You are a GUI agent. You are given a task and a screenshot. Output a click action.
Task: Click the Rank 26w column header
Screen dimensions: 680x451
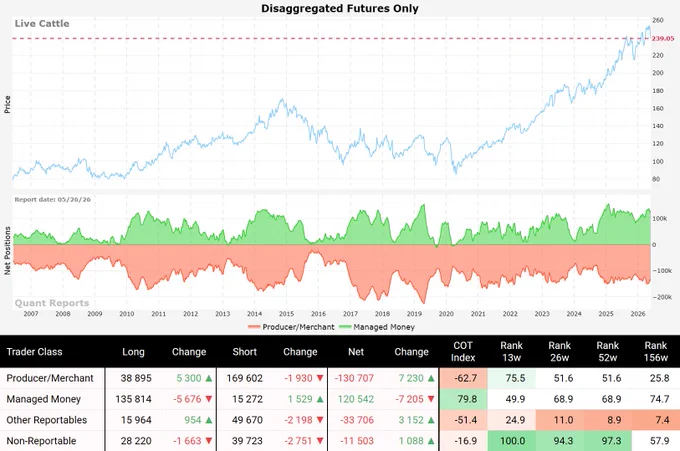point(559,352)
